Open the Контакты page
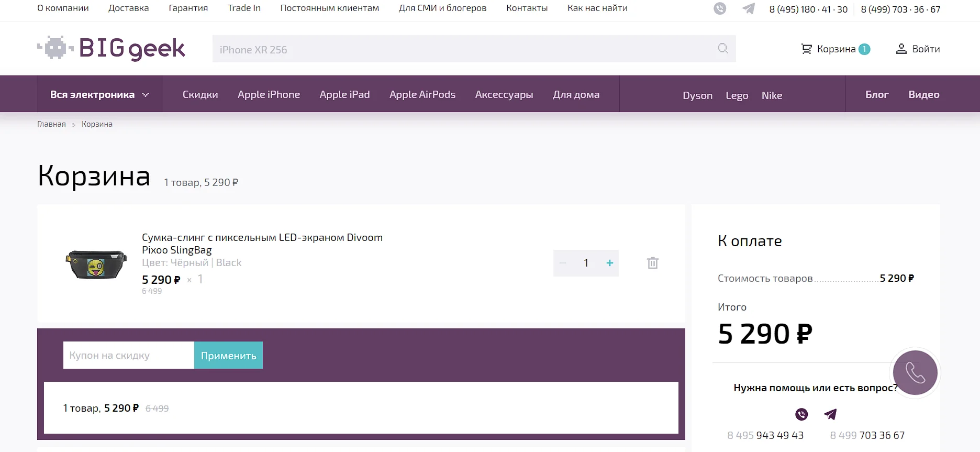 (527, 8)
